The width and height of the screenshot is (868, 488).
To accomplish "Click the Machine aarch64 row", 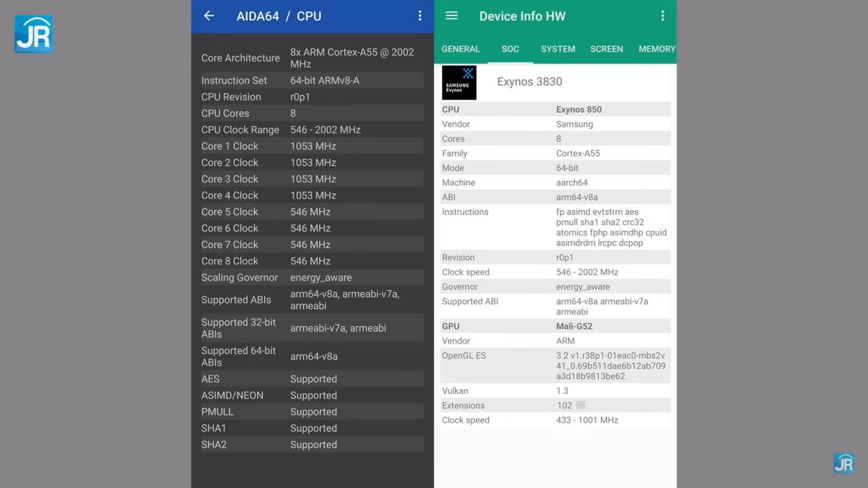I will click(555, 182).
